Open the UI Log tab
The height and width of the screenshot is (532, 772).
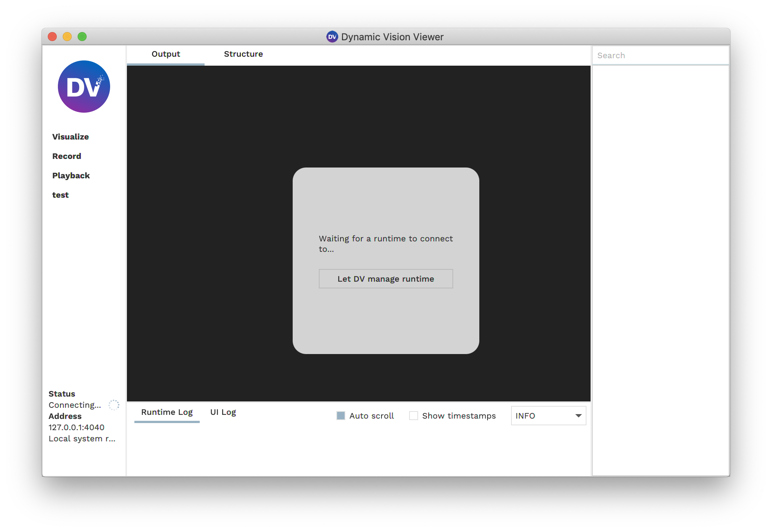click(x=223, y=412)
